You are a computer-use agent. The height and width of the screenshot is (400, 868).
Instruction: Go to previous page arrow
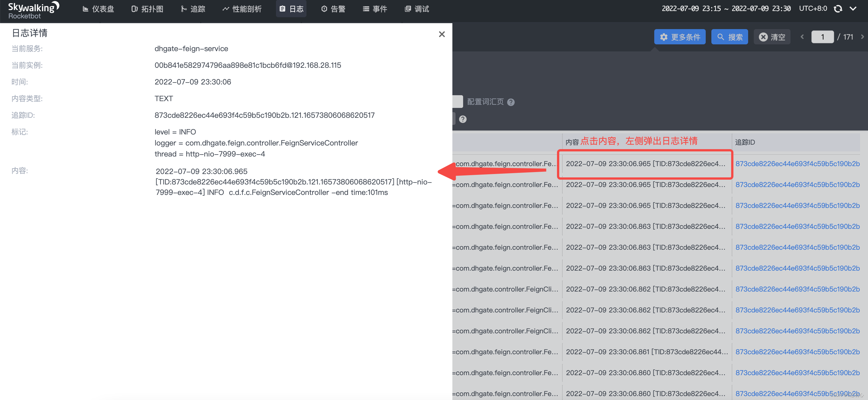coord(802,37)
